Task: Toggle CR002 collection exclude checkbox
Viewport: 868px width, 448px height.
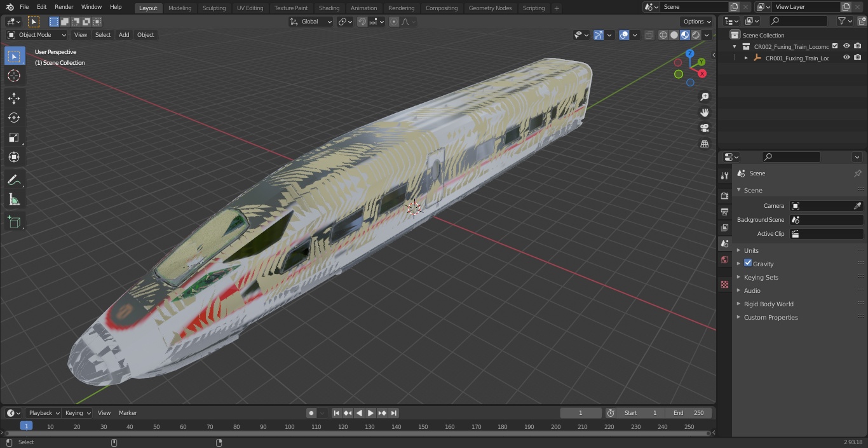Action: click(835, 46)
